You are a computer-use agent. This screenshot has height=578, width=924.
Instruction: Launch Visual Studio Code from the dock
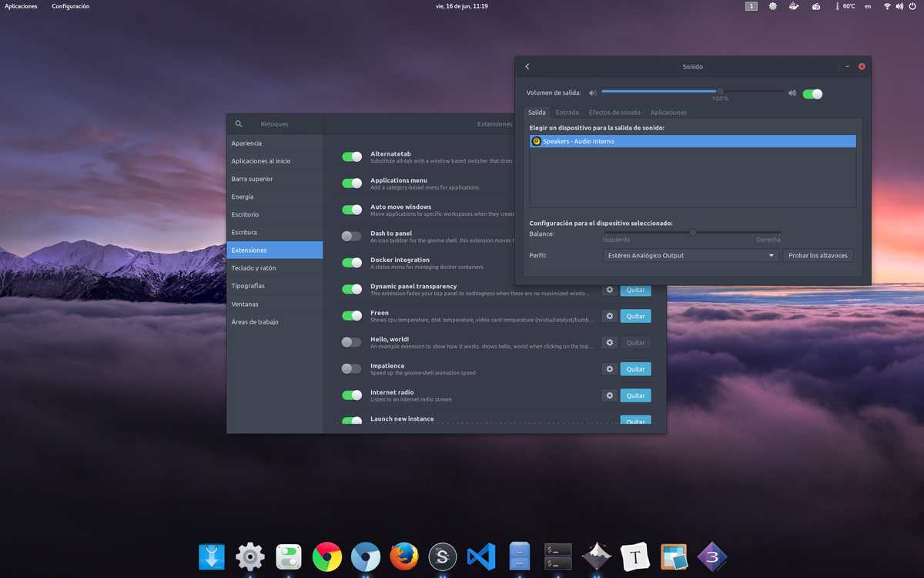pyautogui.click(x=480, y=556)
